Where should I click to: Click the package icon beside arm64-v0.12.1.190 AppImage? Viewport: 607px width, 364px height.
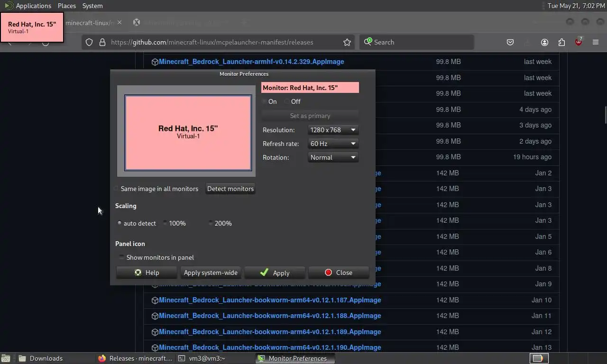pos(155,348)
